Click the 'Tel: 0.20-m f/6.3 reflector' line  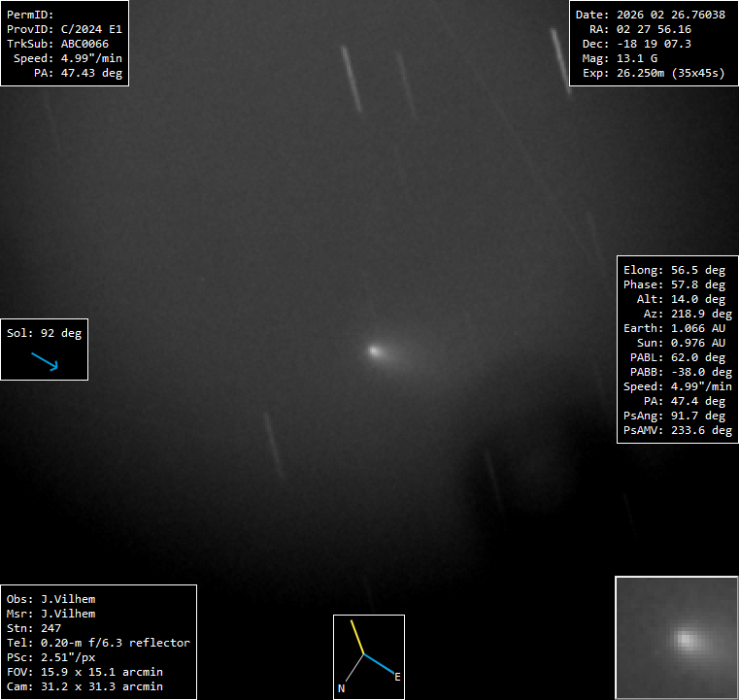point(98,643)
